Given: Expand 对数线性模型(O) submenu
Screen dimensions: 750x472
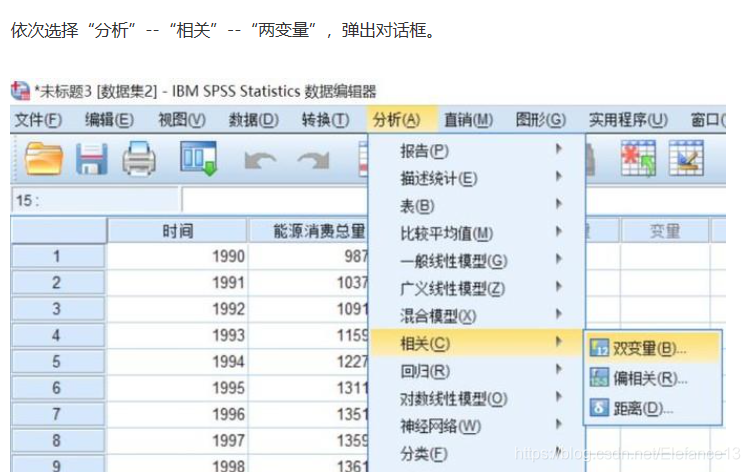Looking at the screenshot, I should (x=477, y=398).
